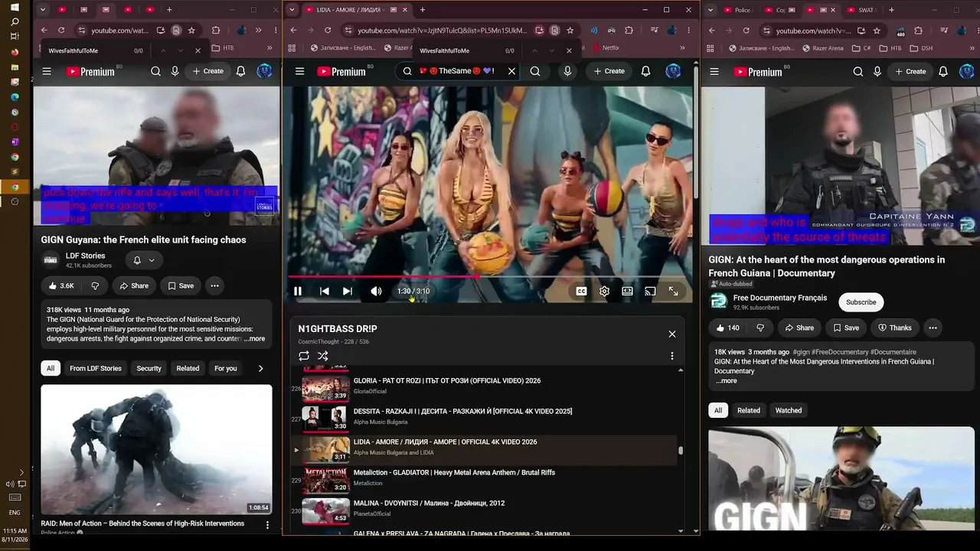980x551 pixels.
Task: Open more actions for GIGN Guyana video
Action: 214,285
